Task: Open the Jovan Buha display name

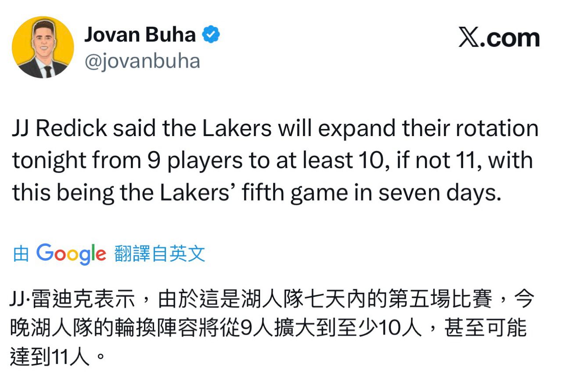Action: 140,34
